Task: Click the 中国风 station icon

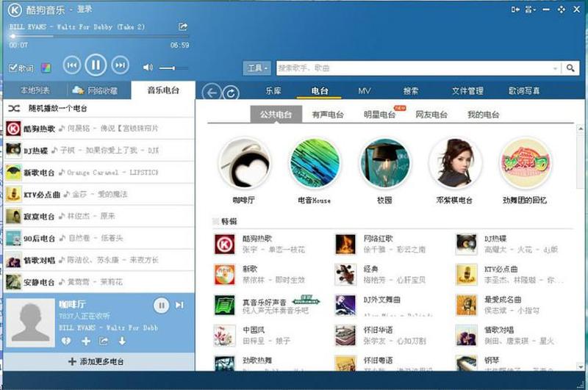Action: [225, 336]
